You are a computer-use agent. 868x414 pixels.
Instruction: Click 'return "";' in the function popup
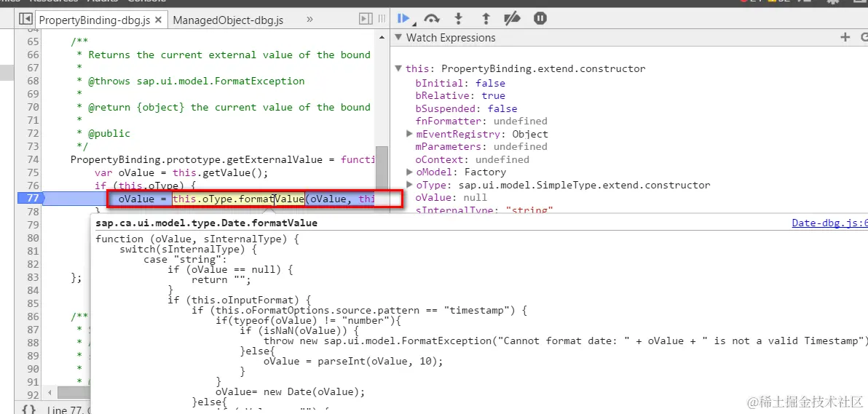(221, 279)
